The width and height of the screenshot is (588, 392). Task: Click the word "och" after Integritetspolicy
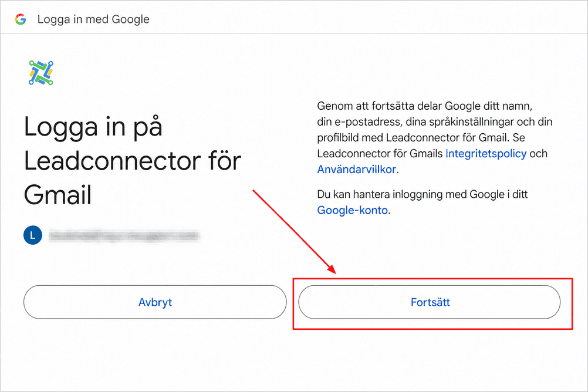539,154
